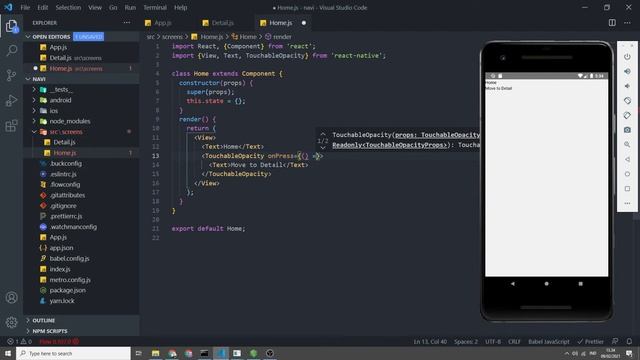Collapse the src\screens folder
The image size is (640, 360).
coord(66,132)
